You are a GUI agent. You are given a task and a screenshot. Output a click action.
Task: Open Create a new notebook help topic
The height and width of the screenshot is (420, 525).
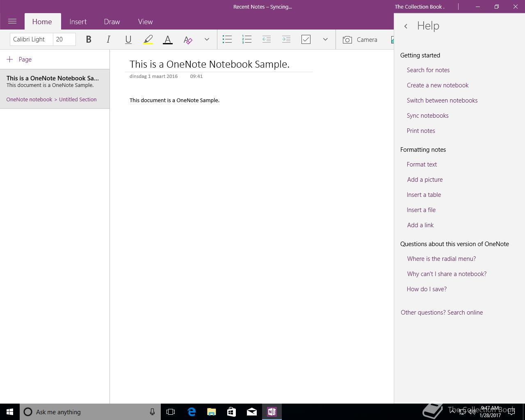click(x=438, y=85)
